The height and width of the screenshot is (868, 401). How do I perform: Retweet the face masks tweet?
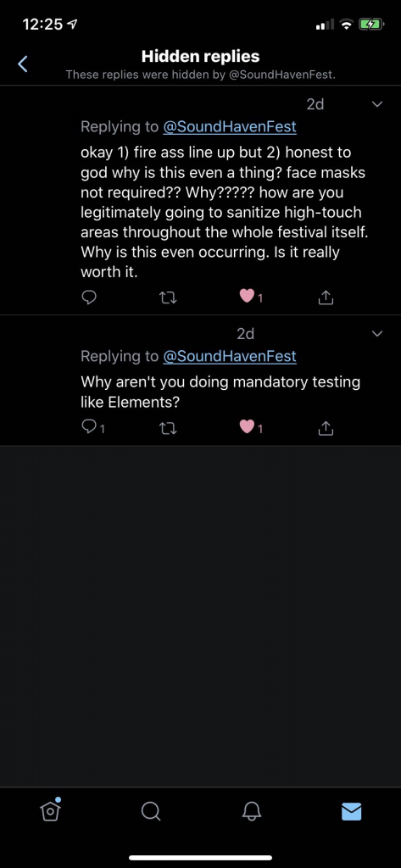click(x=168, y=298)
